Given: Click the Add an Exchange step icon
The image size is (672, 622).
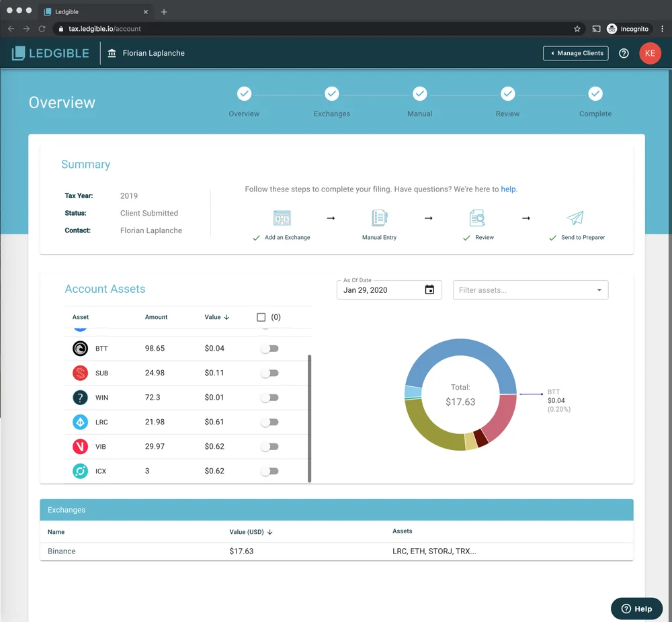Looking at the screenshot, I should pyautogui.click(x=282, y=218).
